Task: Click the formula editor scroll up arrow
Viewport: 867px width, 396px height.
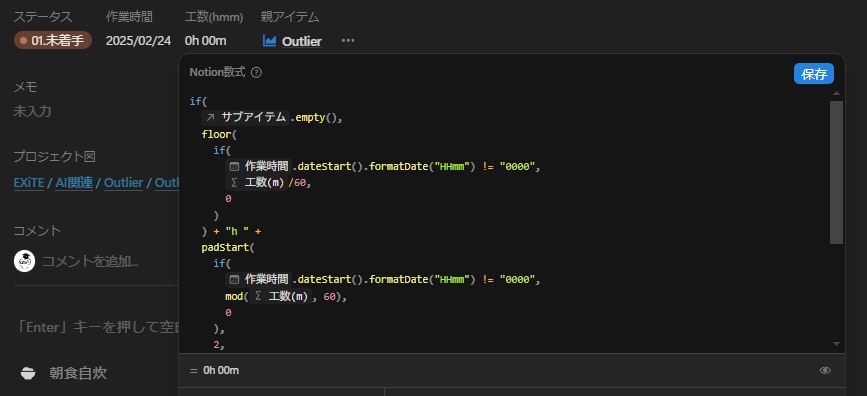Action: click(836, 93)
